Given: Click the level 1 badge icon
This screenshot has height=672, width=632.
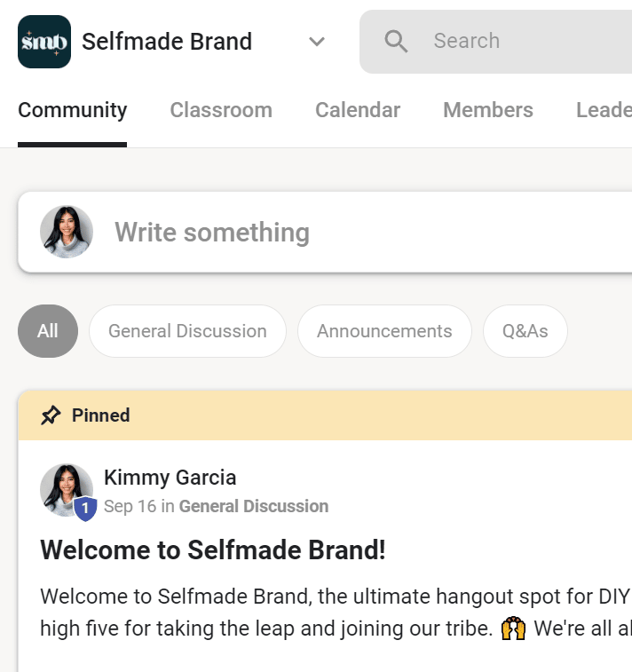Looking at the screenshot, I should coord(85,509).
